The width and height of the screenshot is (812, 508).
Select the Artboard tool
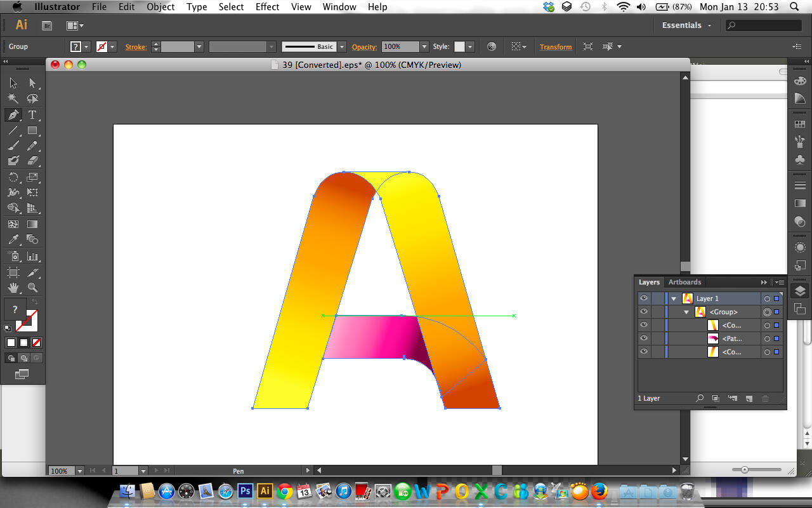(x=13, y=272)
